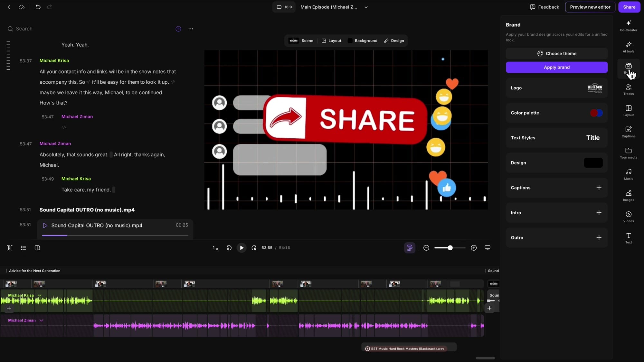Zoom in the timeline with plus icon

click(x=474, y=248)
